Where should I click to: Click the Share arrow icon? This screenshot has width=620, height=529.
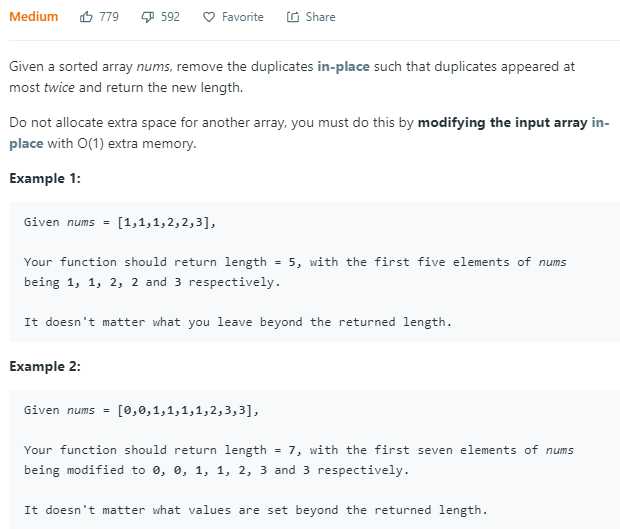(x=293, y=17)
